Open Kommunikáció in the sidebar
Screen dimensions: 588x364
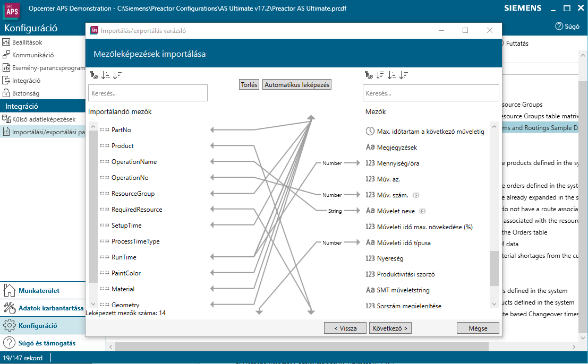(33, 55)
